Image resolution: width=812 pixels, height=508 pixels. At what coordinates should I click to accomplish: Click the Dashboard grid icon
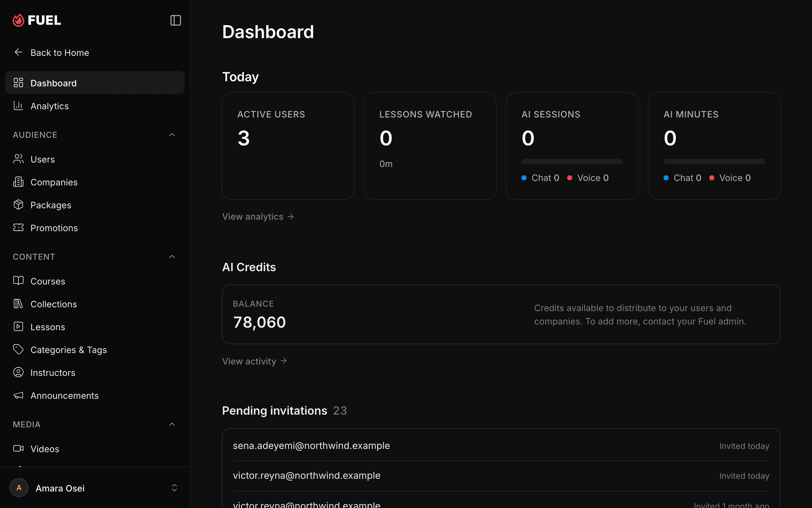point(18,83)
